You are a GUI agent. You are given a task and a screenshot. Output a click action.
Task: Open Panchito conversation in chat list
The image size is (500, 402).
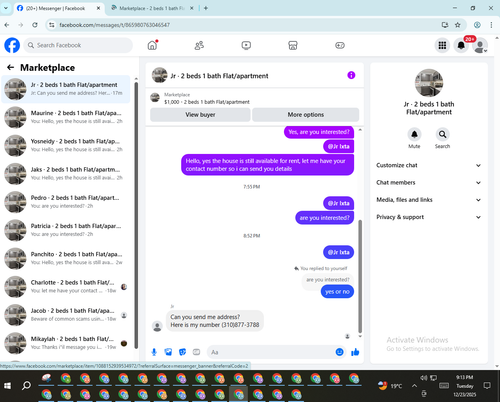tap(66, 259)
